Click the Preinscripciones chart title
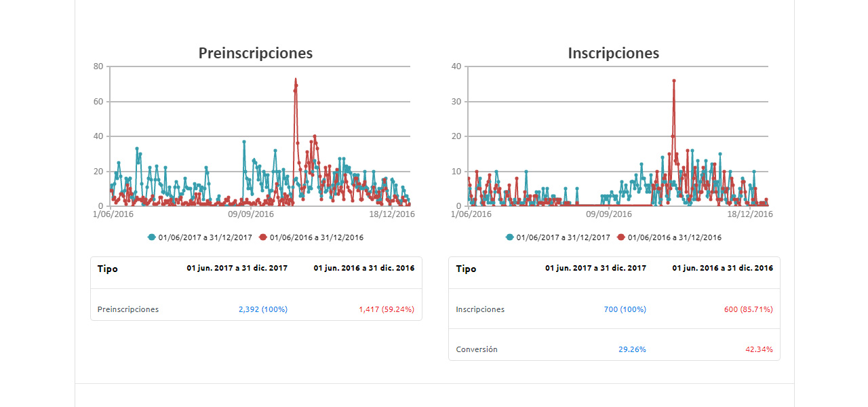 click(256, 53)
